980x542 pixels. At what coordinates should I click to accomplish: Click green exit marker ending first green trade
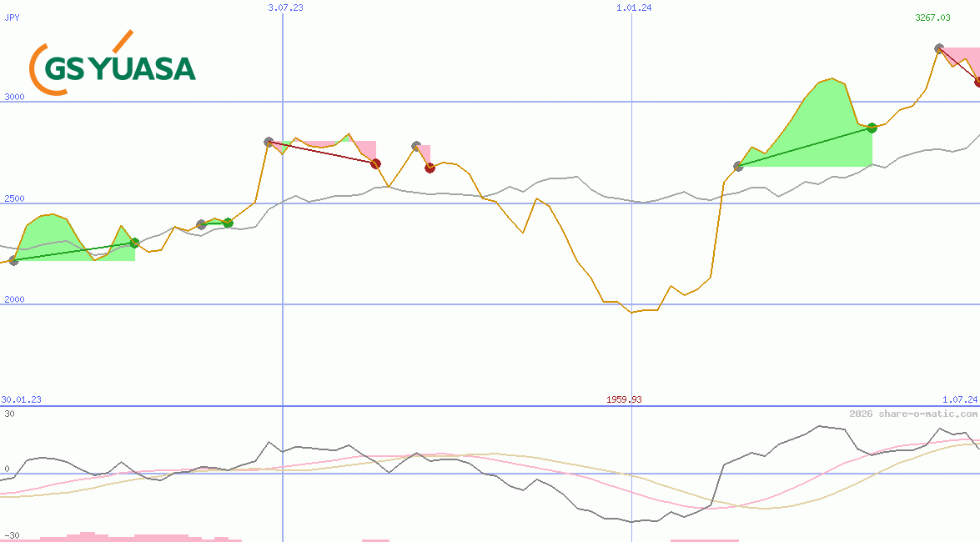[x=134, y=243]
